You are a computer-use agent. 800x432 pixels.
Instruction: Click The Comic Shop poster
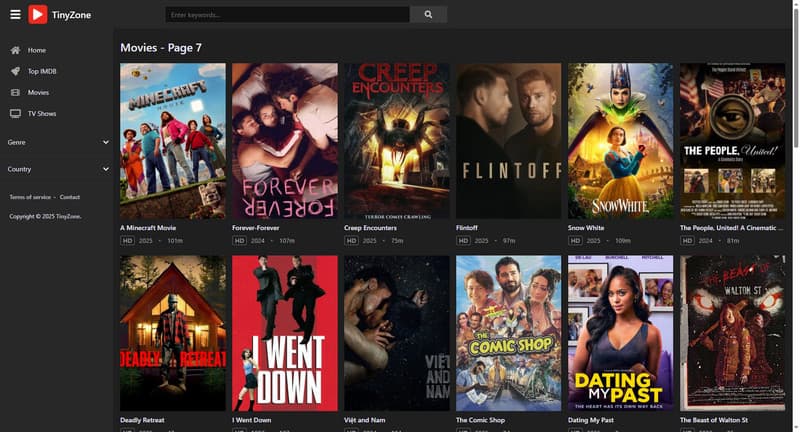(x=509, y=333)
